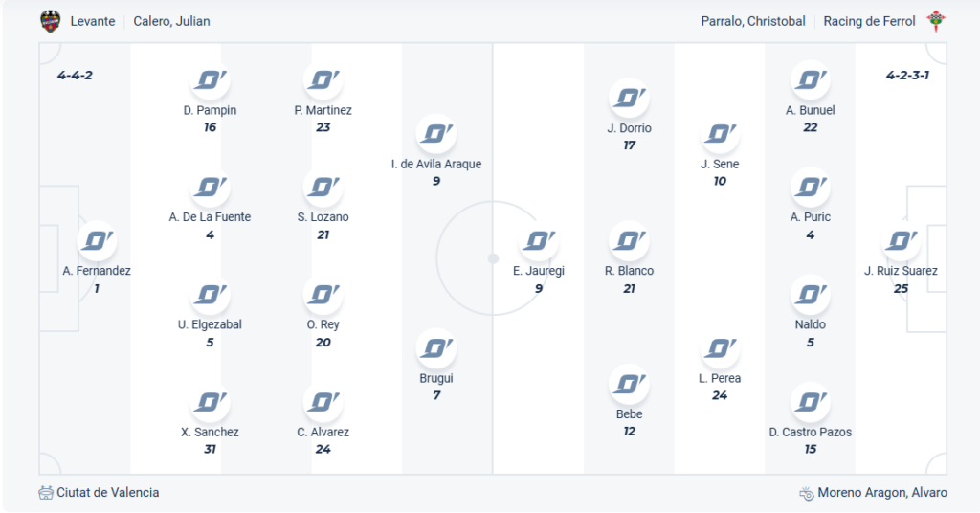Open the Levante team name link
The image size is (980, 513).
click(x=93, y=21)
